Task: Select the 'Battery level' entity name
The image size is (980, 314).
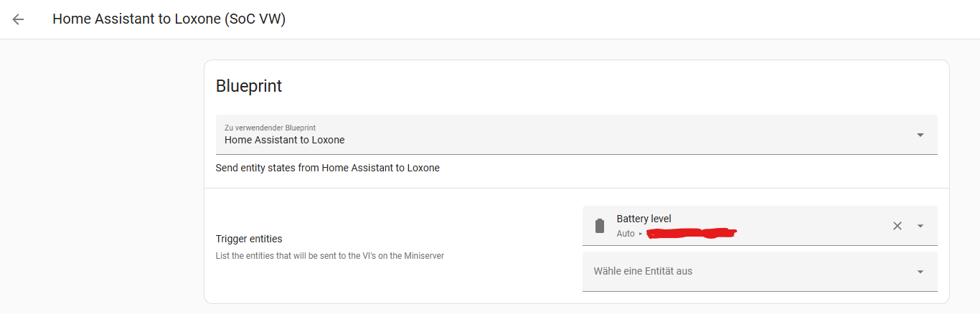Action: (644, 219)
